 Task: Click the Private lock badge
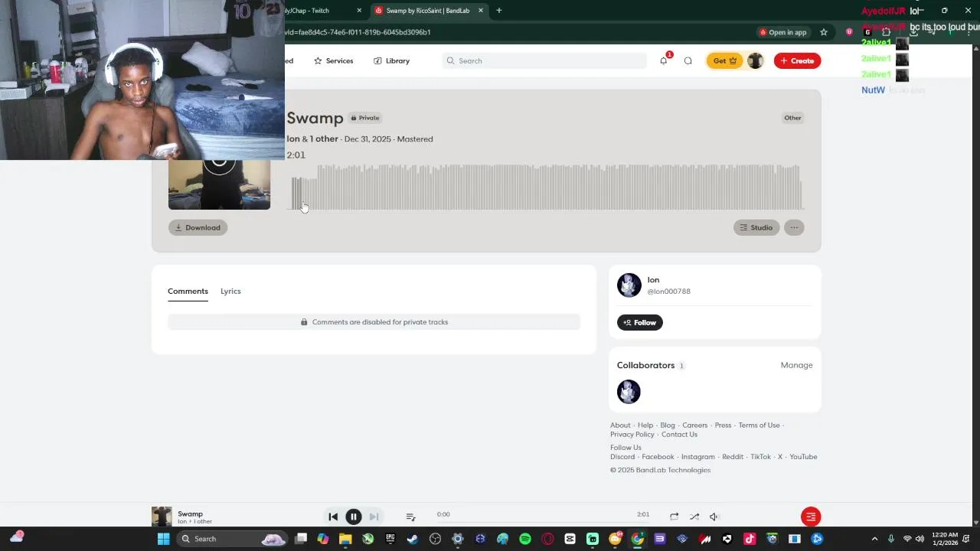(364, 118)
